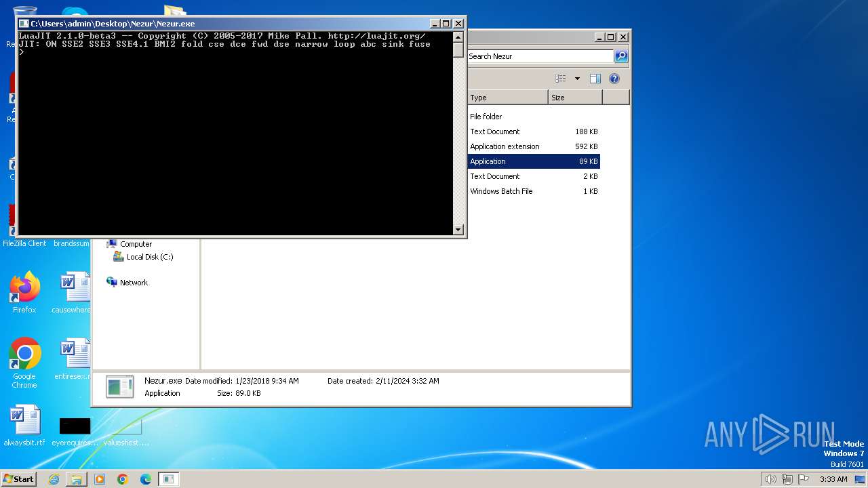This screenshot has width=868, height=488.
Task: Launch Microsoft Edge from taskbar
Action: [146, 479]
